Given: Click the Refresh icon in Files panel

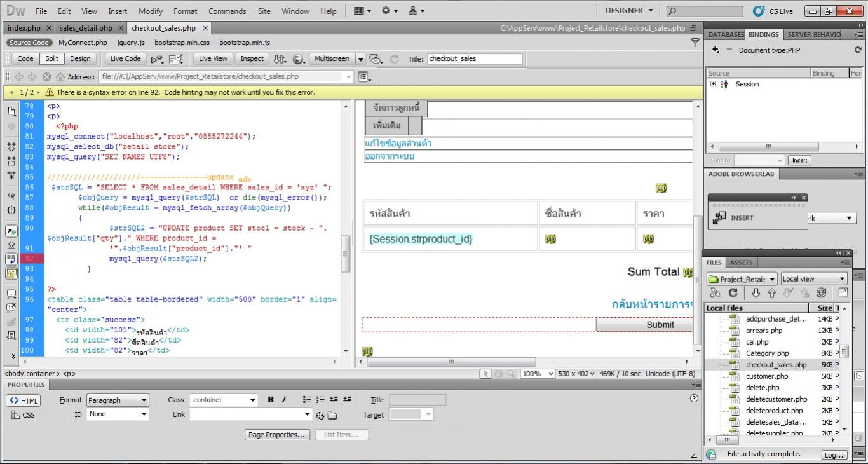Looking at the screenshot, I should click(733, 293).
